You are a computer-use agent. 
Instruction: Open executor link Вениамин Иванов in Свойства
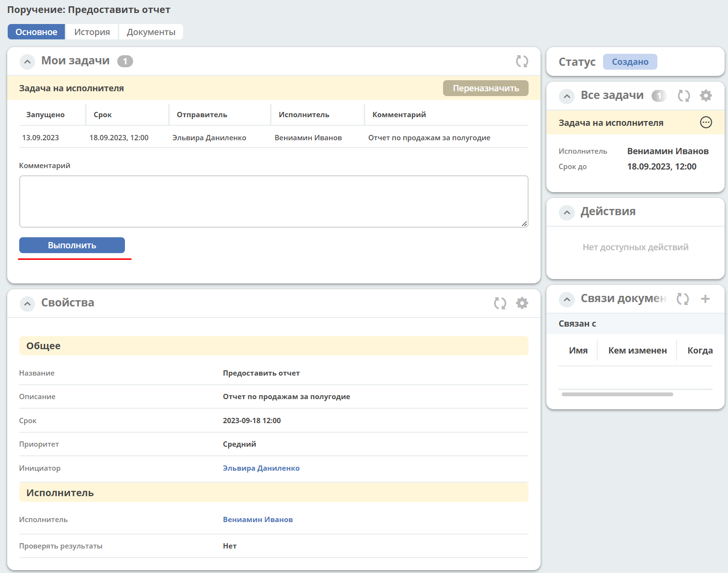(258, 520)
